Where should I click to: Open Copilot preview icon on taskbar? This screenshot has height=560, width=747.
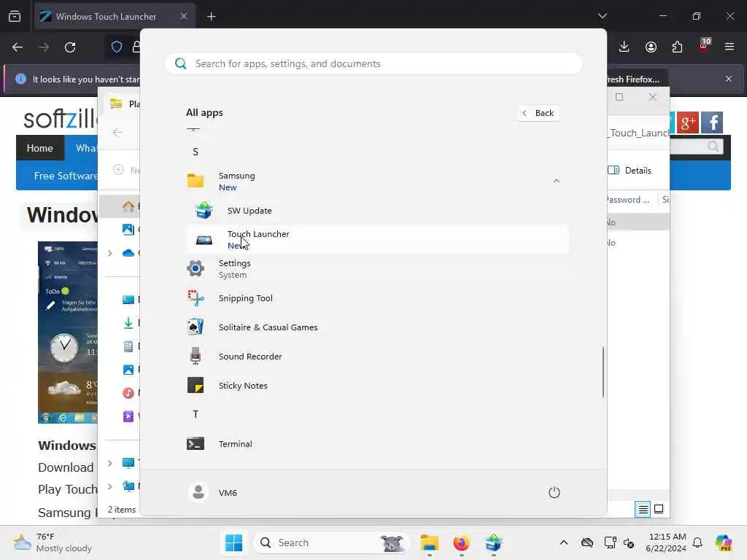pyautogui.click(x=723, y=542)
